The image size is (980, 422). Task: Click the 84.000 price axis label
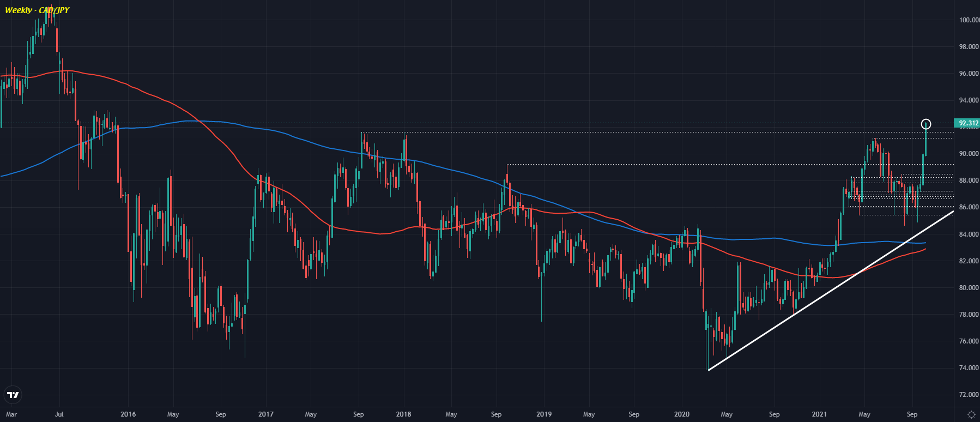click(969, 234)
